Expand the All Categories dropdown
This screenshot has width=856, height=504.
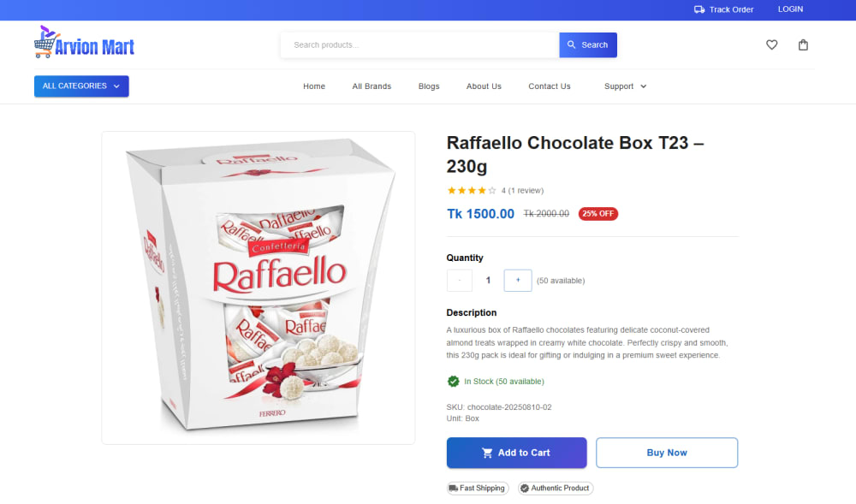(x=81, y=86)
